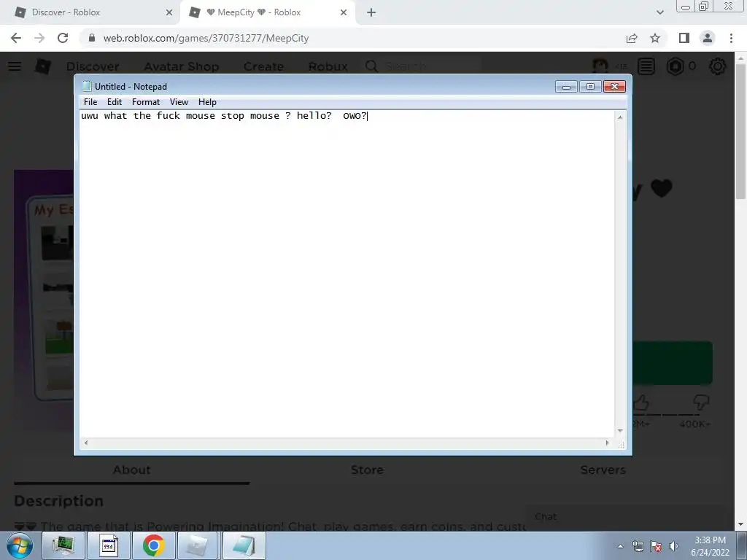
Task: Click the Notepad title bar icon
Action: tap(87, 86)
